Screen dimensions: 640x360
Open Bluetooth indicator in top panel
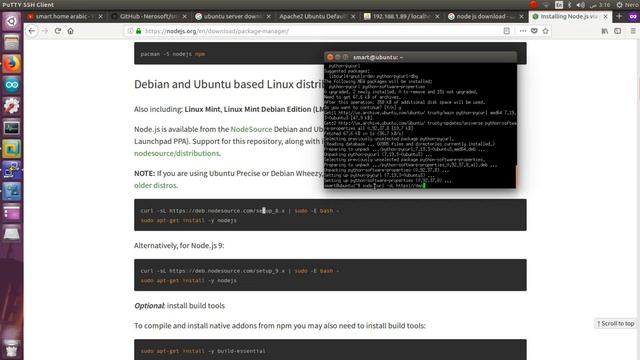click(570, 4)
